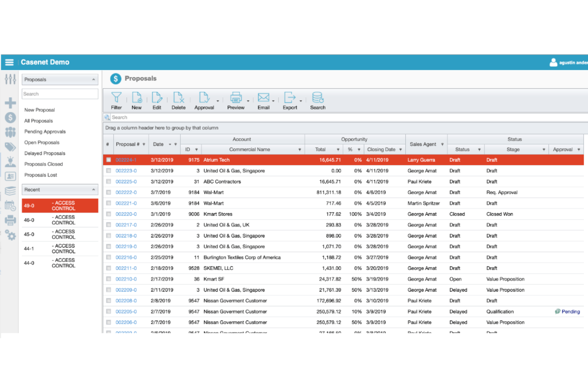Open the hamburger menu in header
This screenshot has height=392, width=588.
(10, 62)
